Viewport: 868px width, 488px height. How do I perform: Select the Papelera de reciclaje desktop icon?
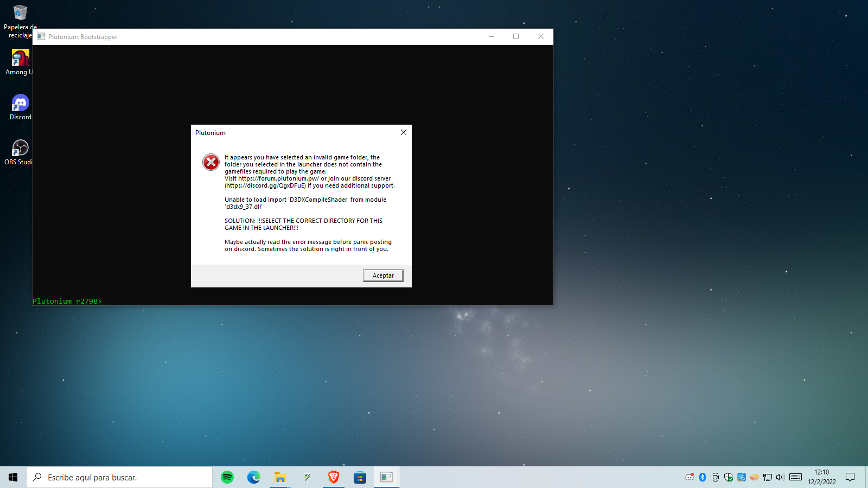coord(20,21)
